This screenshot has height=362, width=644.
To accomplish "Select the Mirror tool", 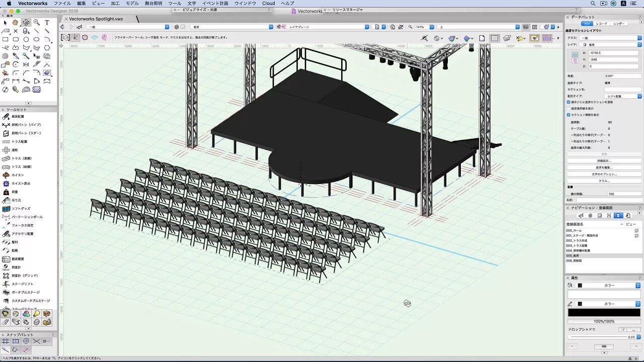I will pyautogui.click(x=26, y=64).
